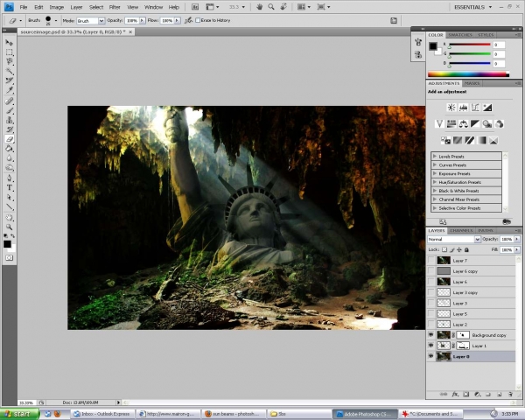The image size is (525, 420).
Task: Switch to the Masks tab
Action: click(x=472, y=83)
